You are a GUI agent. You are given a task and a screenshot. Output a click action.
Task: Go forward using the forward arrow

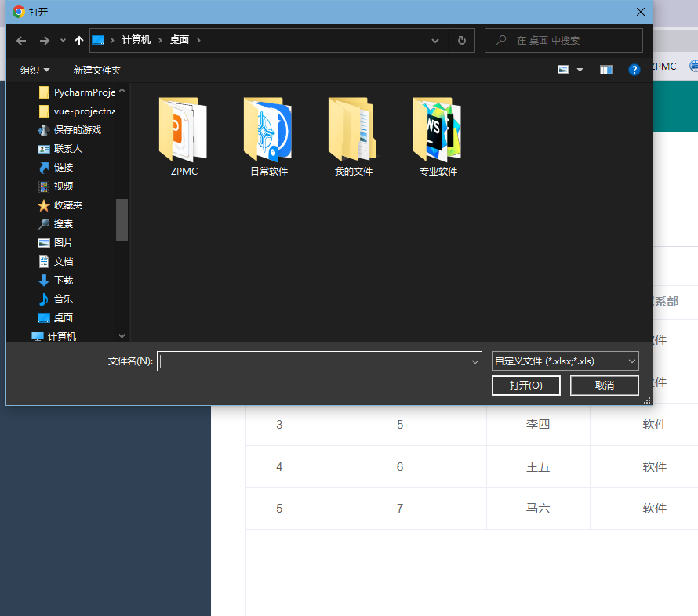click(x=45, y=41)
